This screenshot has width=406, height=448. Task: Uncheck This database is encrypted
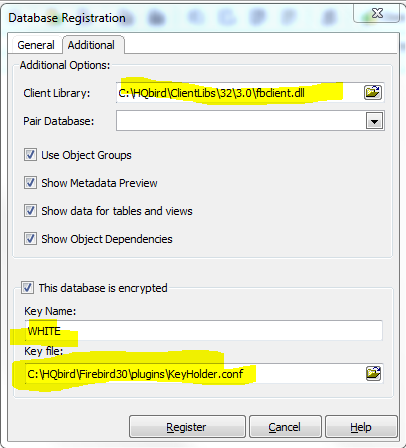click(27, 288)
